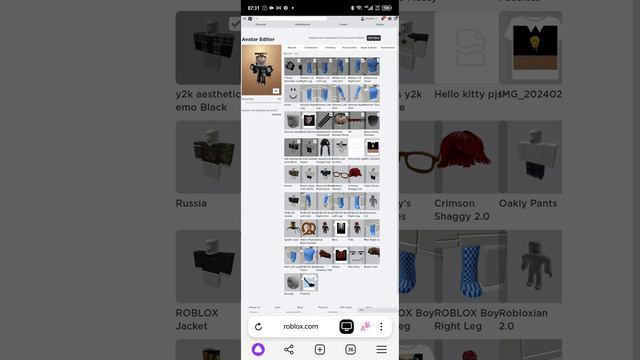Screen dimensions: 640x360
Task: Switch to the Recent tab
Action: click(292, 48)
